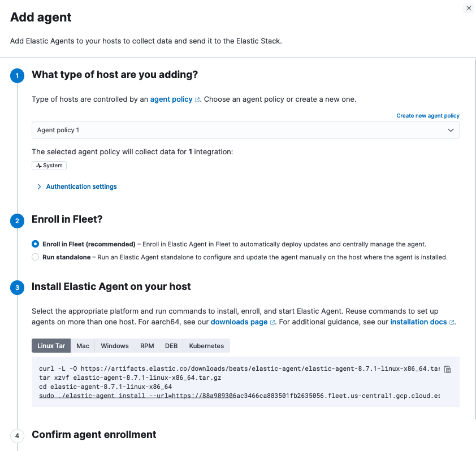
Task: Click the step 3 numbered circle
Action: 17,287
